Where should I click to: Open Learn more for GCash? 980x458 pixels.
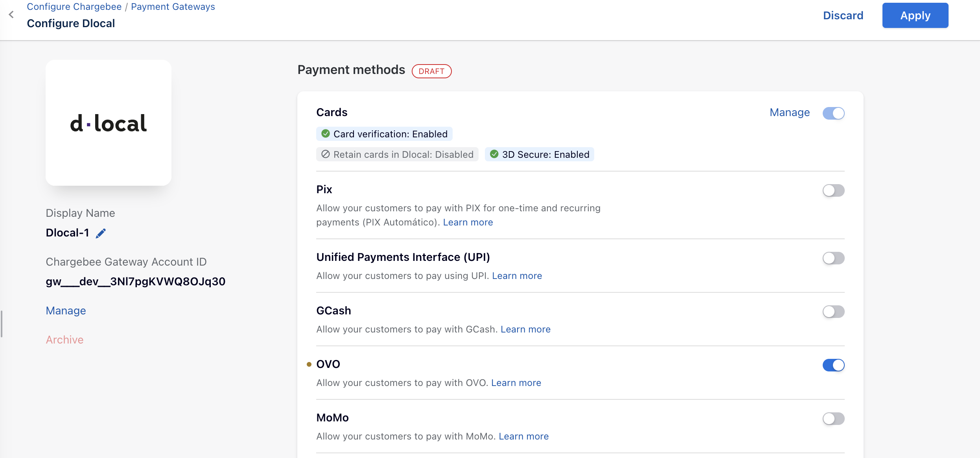[x=525, y=329]
